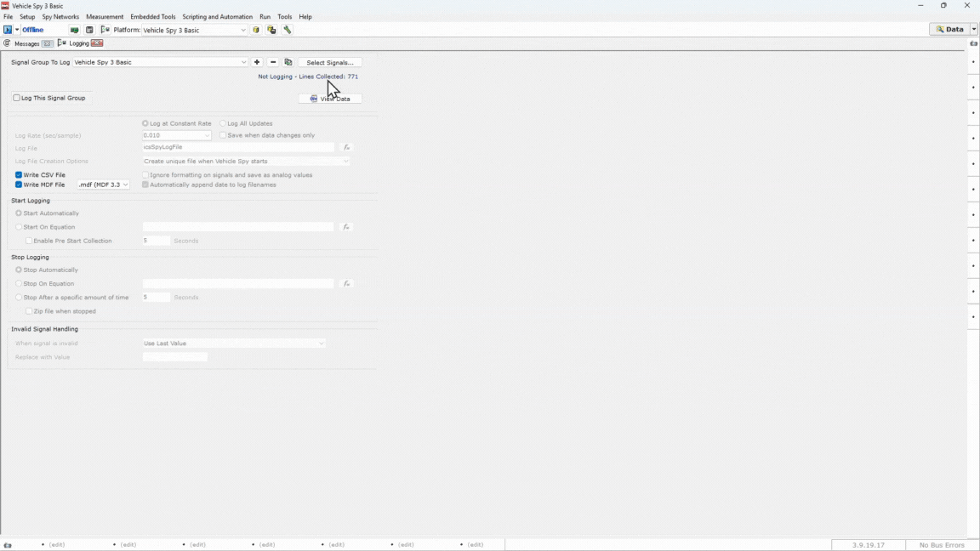Close the Logging tab with red X
The width and height of the screenshot is (980, 551).
pos(97,43)
